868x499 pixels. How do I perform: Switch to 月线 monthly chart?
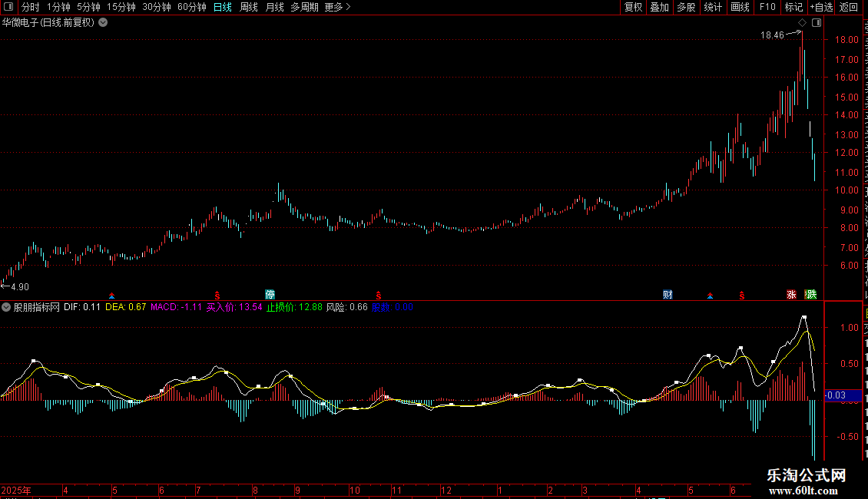(x=274, y=7)
